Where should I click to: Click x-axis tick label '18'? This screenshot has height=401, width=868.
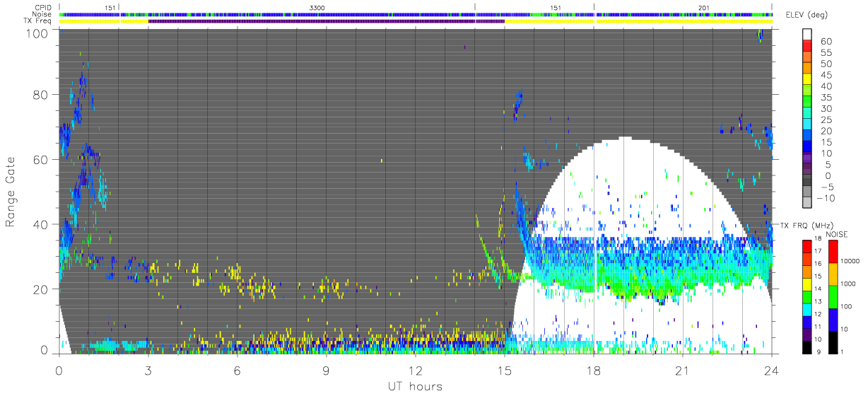click(x=594, y=370)
